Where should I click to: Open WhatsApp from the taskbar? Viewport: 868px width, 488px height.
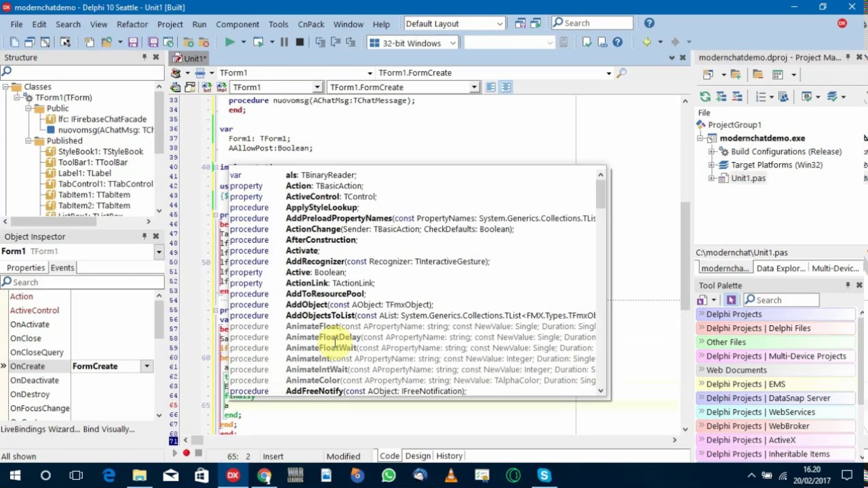point(389,476)
